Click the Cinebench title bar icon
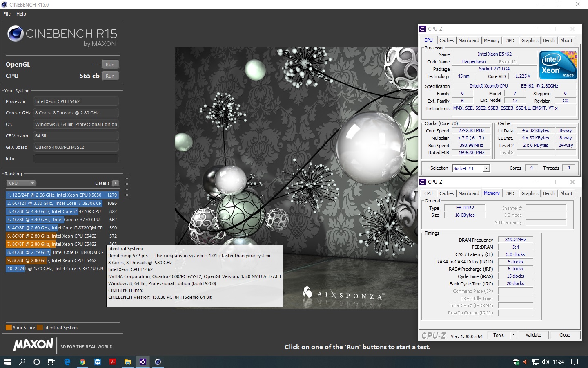 (4, 4)
